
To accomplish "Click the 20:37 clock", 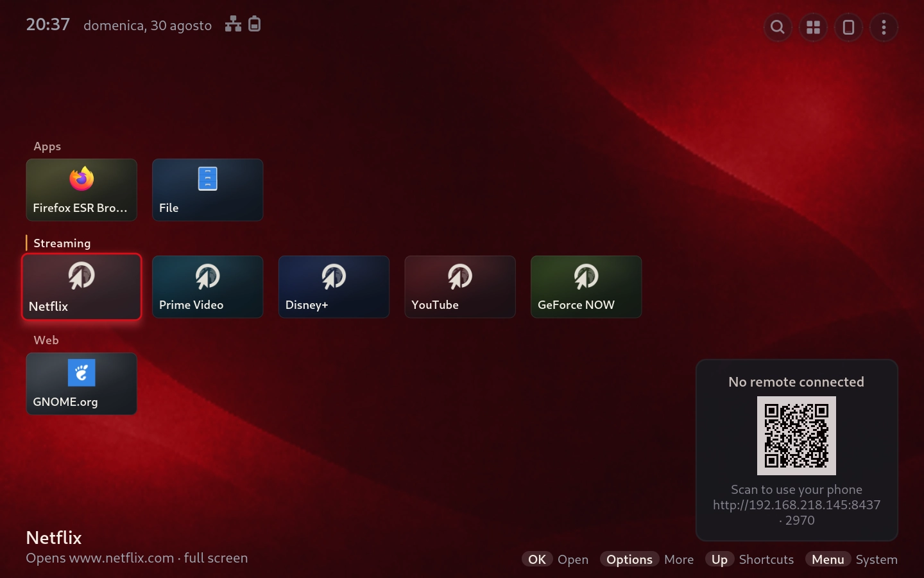I will pyautogui.click(x=47, y=24).
